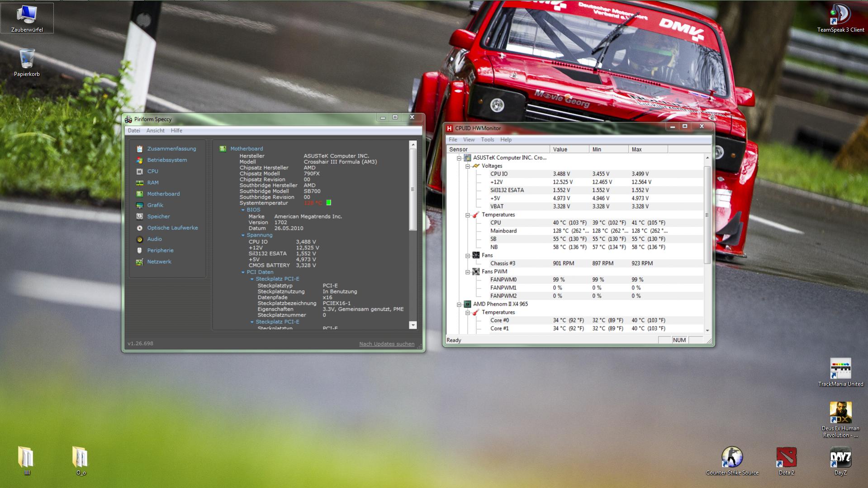Select the Mainboard temperature row in HWMonitor

click(575, 231)
